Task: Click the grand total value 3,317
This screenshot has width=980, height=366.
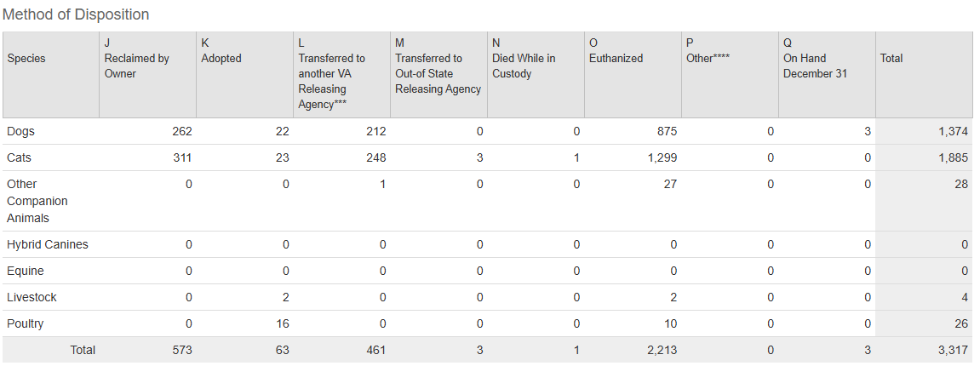Action: pos(949,351)
